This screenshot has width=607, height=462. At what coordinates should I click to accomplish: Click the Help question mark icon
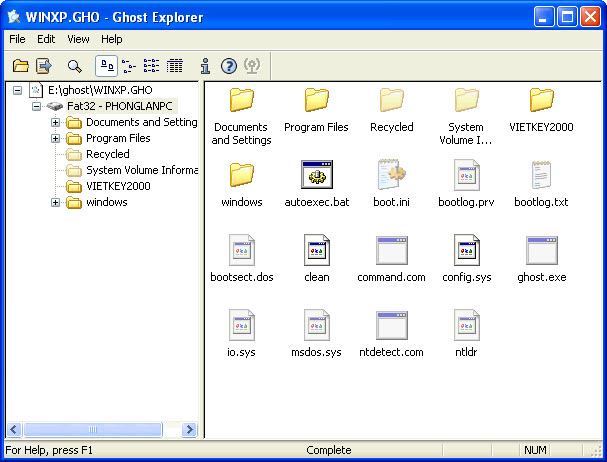pos(229,66)
